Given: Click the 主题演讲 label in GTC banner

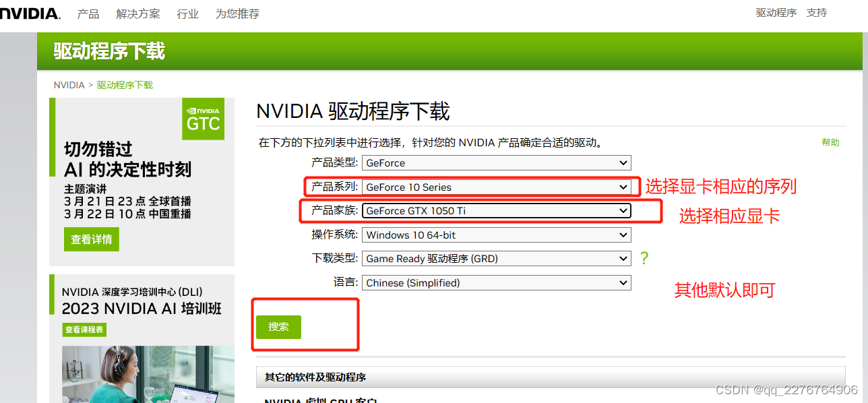Looking at the screenshot, I should 86,189.
